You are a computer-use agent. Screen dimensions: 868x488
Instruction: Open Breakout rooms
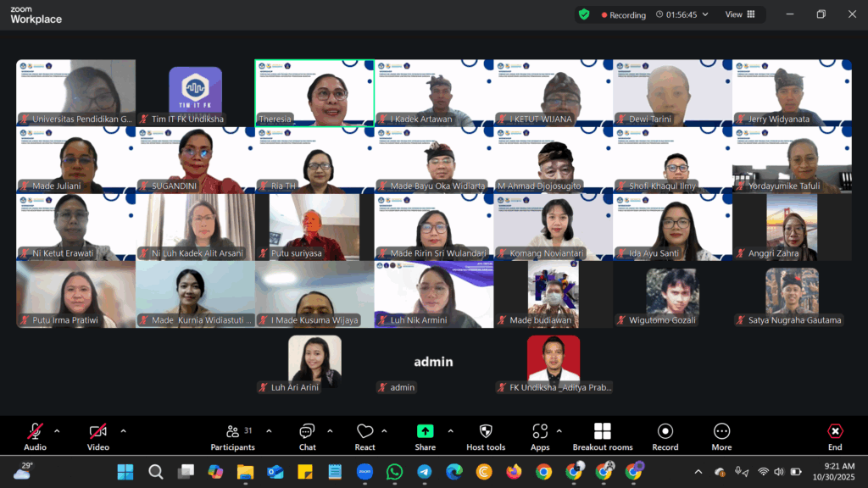tap(602, 436)
